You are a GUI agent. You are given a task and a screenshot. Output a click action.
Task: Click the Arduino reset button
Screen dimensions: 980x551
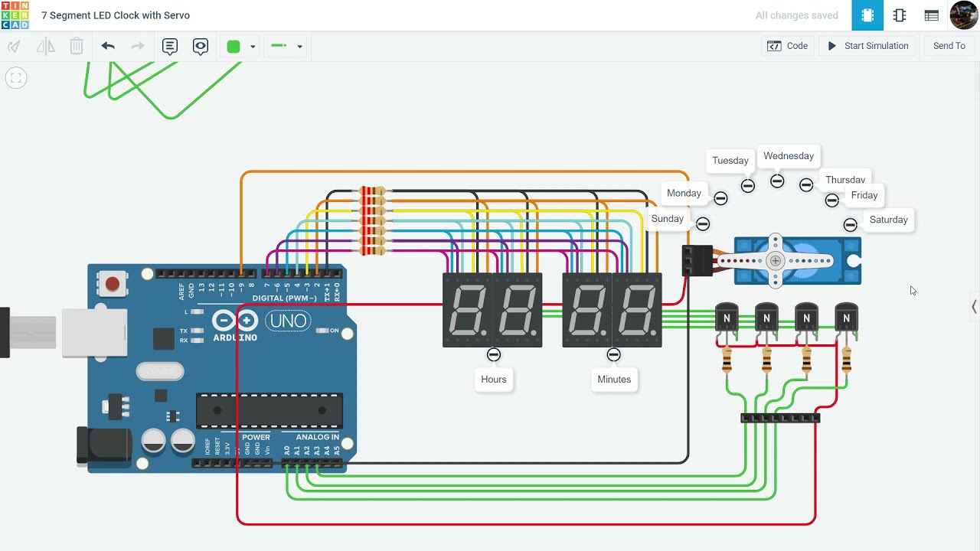click(x=113, y=284)
